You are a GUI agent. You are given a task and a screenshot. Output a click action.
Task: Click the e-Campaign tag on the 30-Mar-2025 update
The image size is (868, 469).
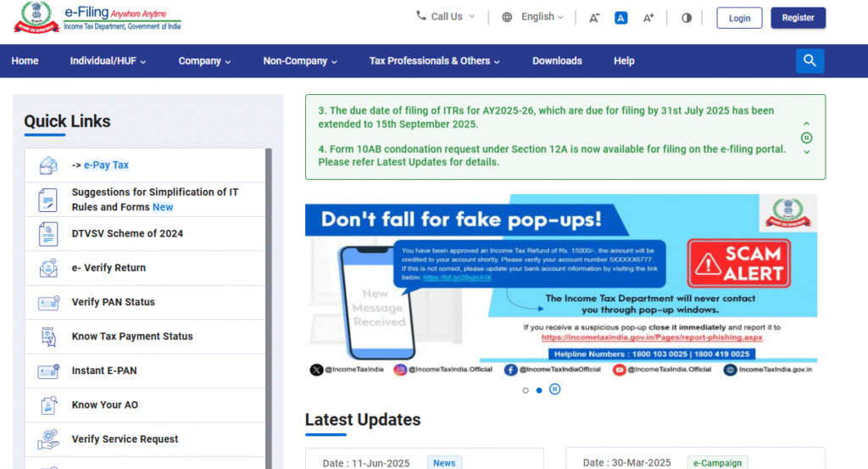[x=717, y=463]
